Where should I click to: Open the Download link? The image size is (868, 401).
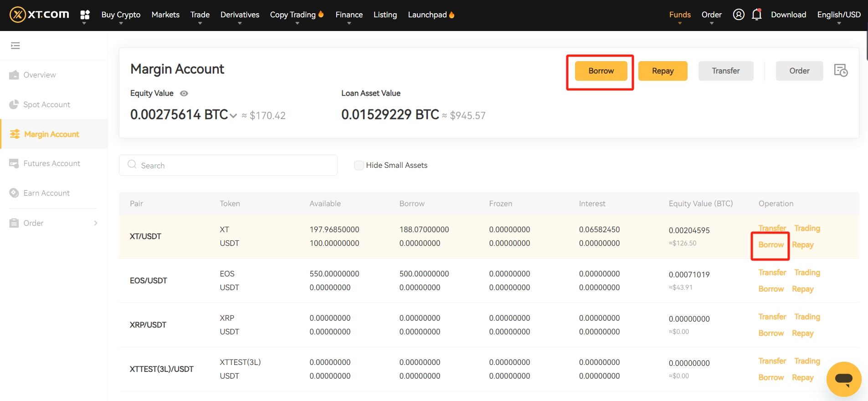(788, 15)
